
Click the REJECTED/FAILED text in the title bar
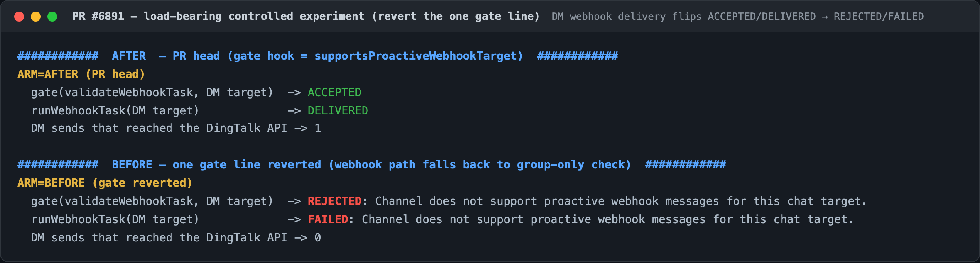tap(879, 17)
